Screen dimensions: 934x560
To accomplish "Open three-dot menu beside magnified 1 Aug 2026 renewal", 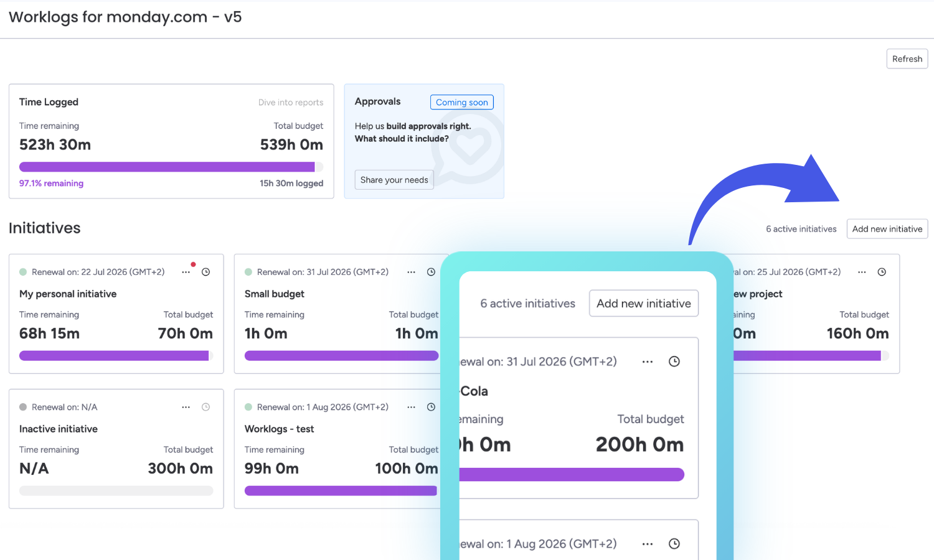I will tap(648, 544).
